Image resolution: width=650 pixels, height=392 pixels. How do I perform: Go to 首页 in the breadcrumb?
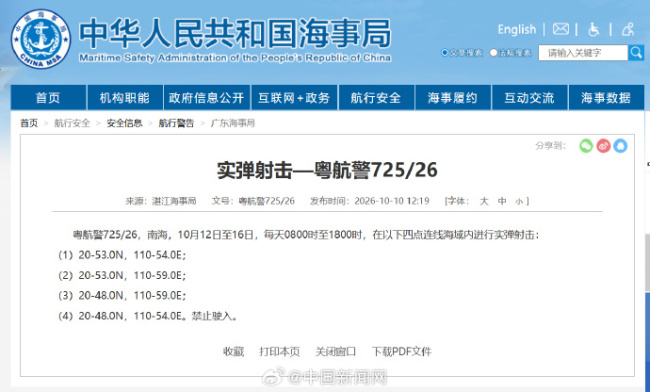[x=29, y=123]
